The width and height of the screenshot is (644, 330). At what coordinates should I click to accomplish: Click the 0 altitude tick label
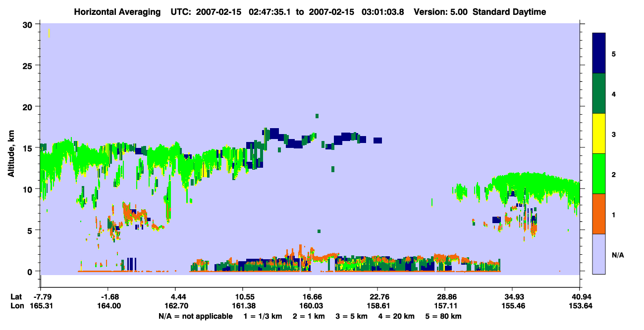click(x=31, y=271)
